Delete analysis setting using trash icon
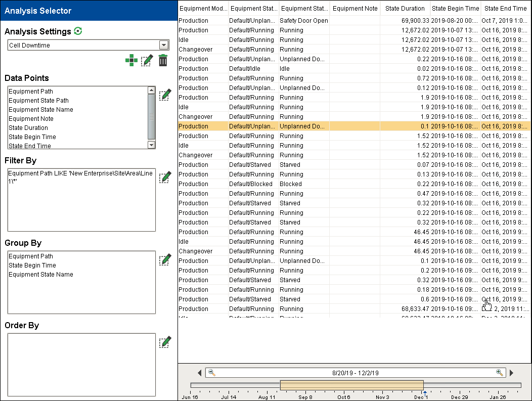The width and height of the screenshot is (532, 401). pyautogui.click(x=163, y=61)
